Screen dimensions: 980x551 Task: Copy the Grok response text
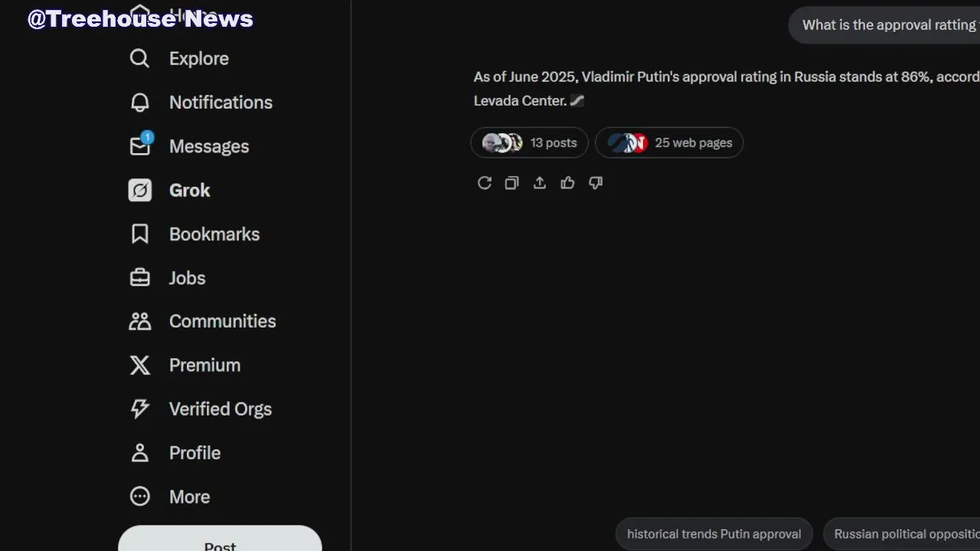(511, 183)
